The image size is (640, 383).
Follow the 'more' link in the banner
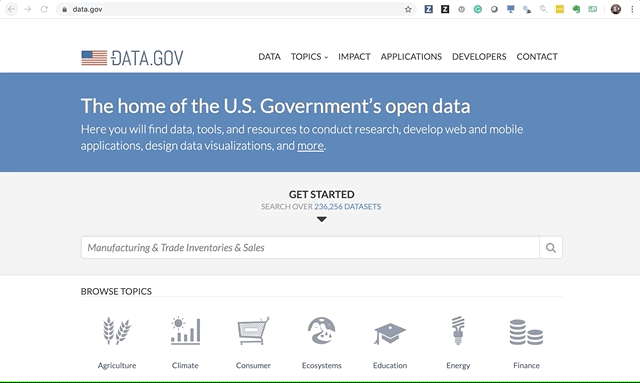pos(310,146)
